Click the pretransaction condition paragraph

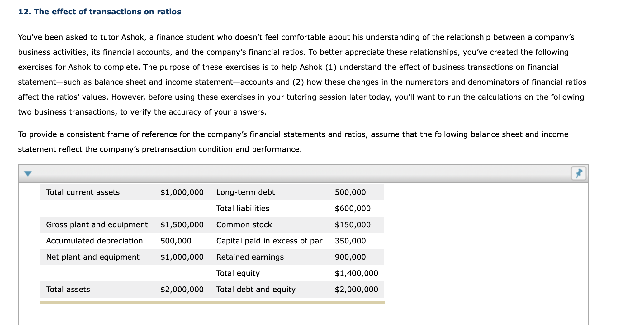293,142
